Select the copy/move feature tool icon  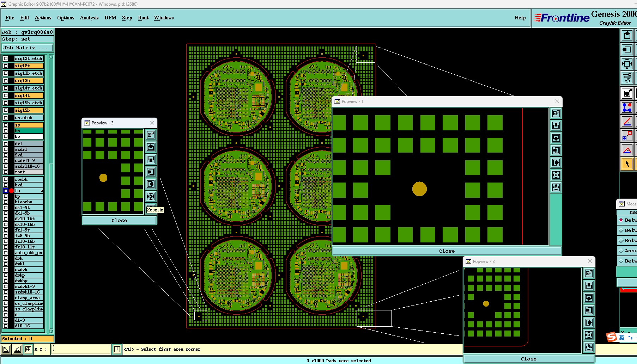(627, 136)
